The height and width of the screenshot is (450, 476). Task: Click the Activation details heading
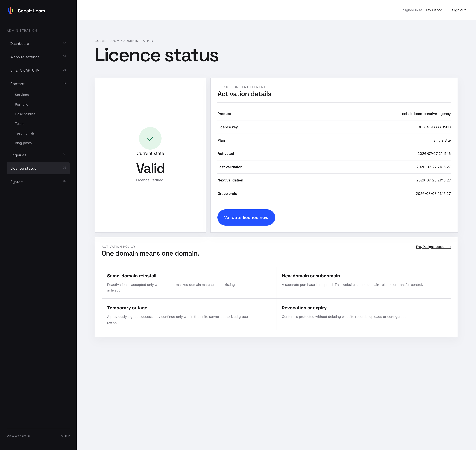[x=244, y=94]
